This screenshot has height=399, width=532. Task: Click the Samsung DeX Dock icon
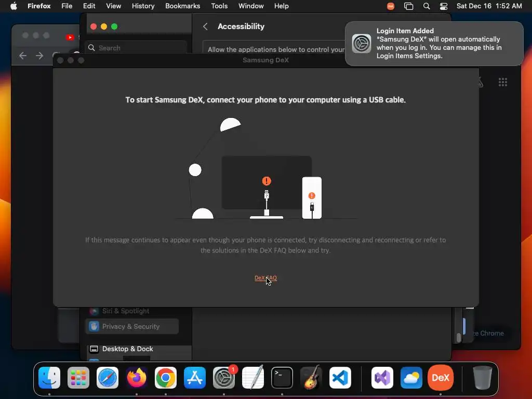point(441,378)
